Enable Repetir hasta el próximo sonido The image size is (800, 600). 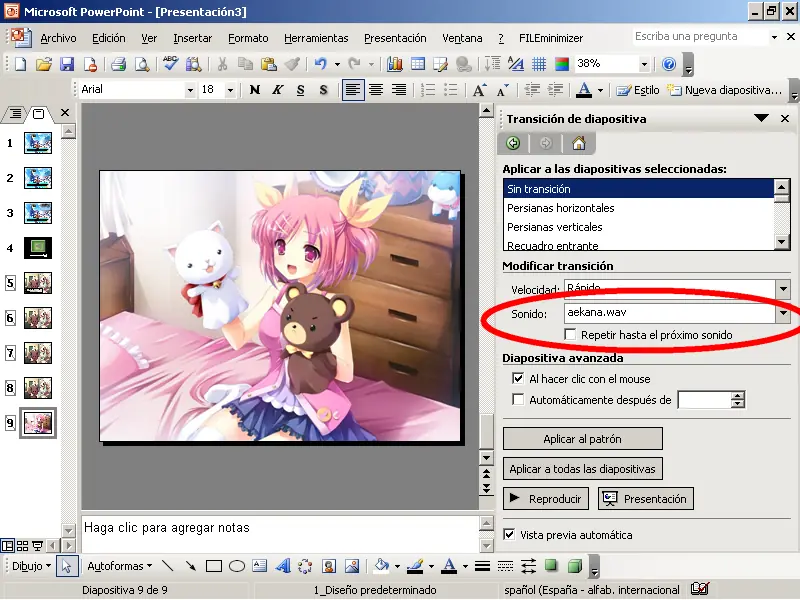(x=571, y=335)
